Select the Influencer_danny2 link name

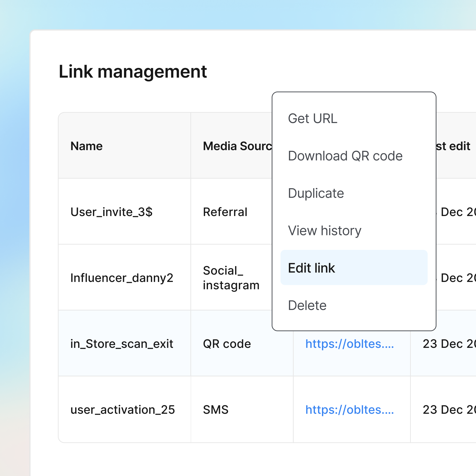click(122, 278)
